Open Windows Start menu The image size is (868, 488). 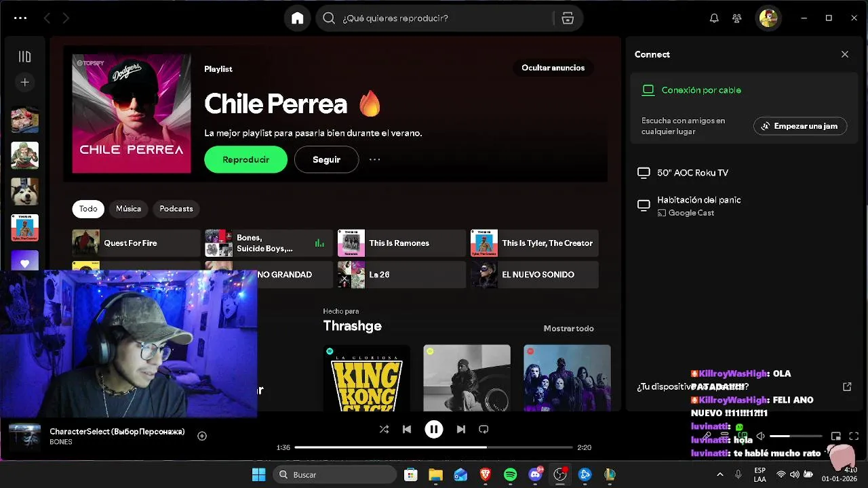pyautogui.click(x=259, y=474)
